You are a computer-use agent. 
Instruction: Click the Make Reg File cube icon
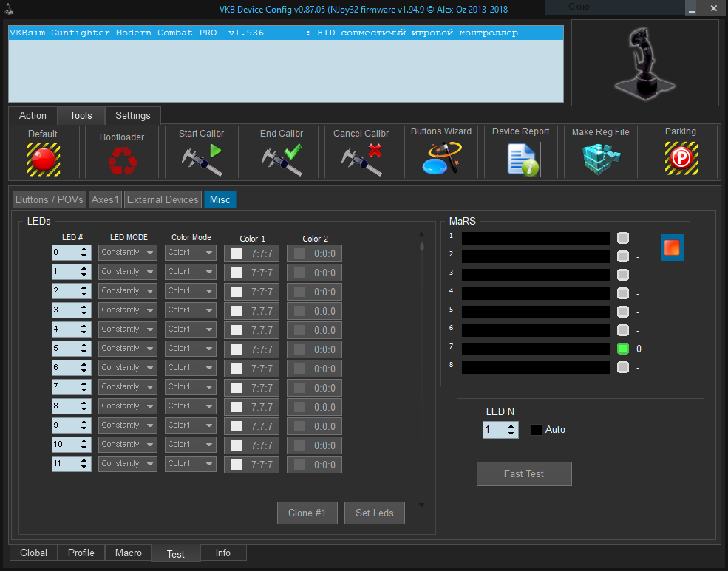click(602, 159)
